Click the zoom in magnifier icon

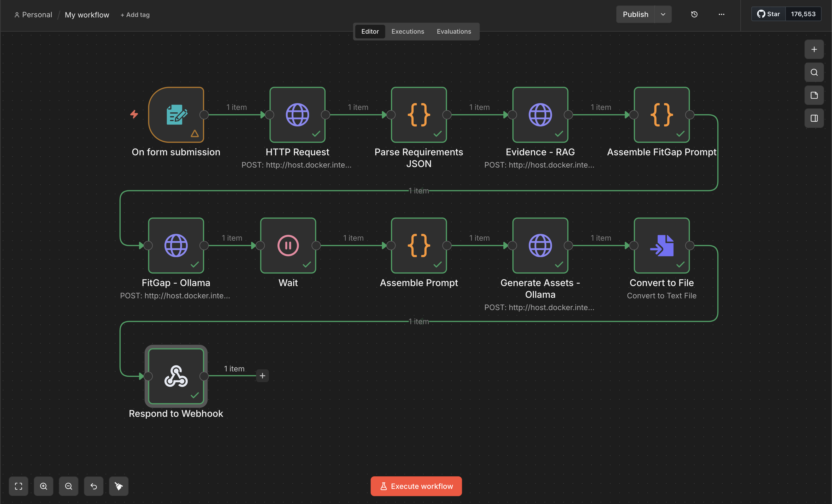click(x=44, y=486)
